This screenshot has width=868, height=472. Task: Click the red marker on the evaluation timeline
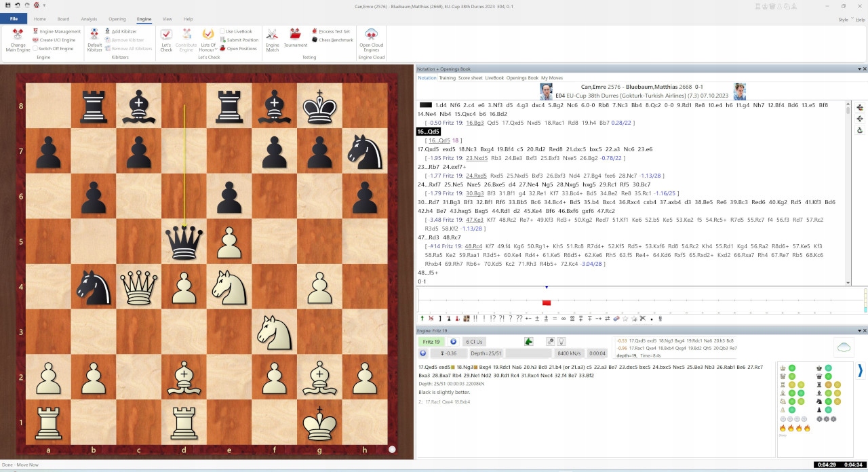click(x=547, y=303)
